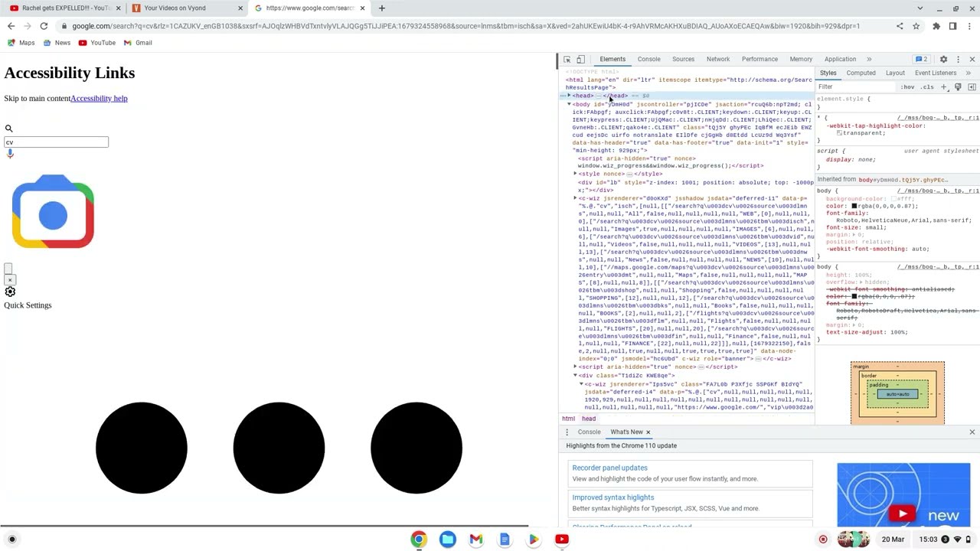The image size is (980, 551).
Task: Open Improved syntax highlights link
Action: (612, 497)
